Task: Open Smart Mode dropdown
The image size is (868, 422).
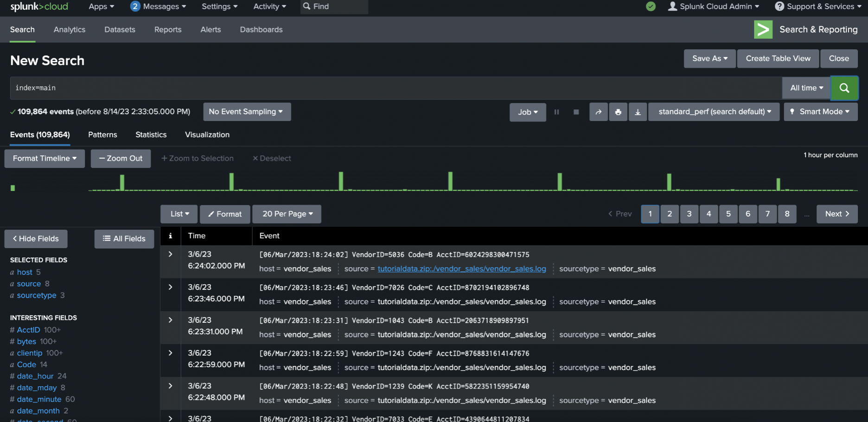Action: point(820,112)
